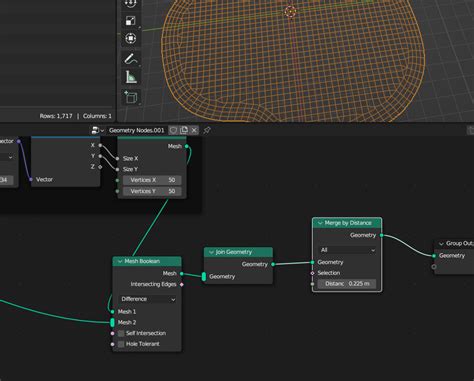The image size is (474, 381).
Task: Collapse the Group Output node
Action: pyautogui.click(x=441, y=244)
